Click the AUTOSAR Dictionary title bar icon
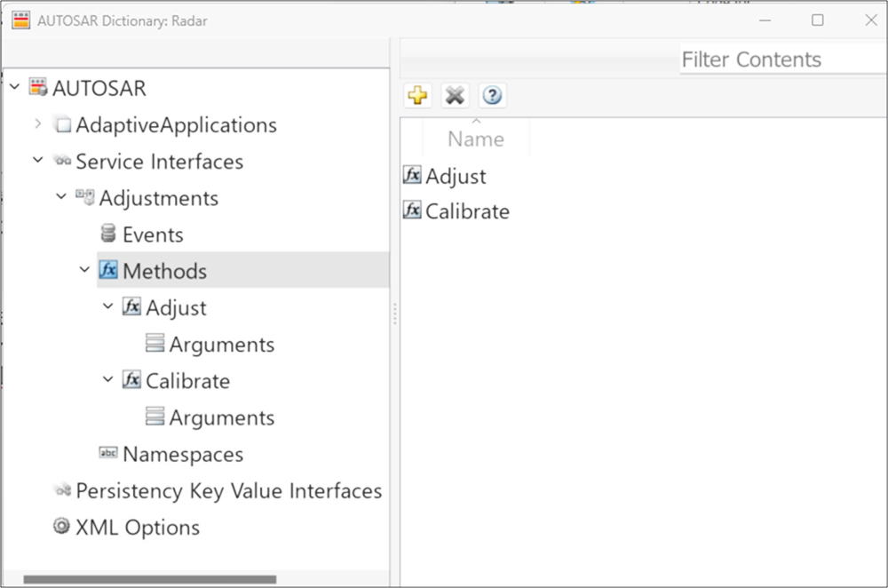The image size is (888, 588). 21,20
